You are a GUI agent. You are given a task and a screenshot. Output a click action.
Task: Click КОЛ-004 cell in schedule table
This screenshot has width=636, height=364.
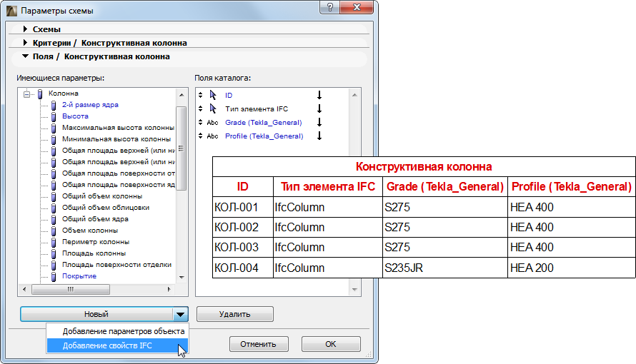(x=243, y=268)
